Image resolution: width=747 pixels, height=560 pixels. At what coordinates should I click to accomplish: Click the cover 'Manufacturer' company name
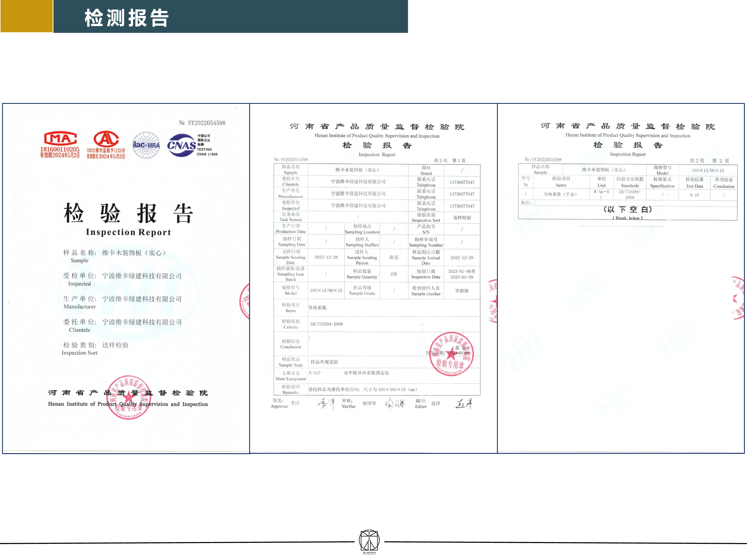click(x=142, y=299)
